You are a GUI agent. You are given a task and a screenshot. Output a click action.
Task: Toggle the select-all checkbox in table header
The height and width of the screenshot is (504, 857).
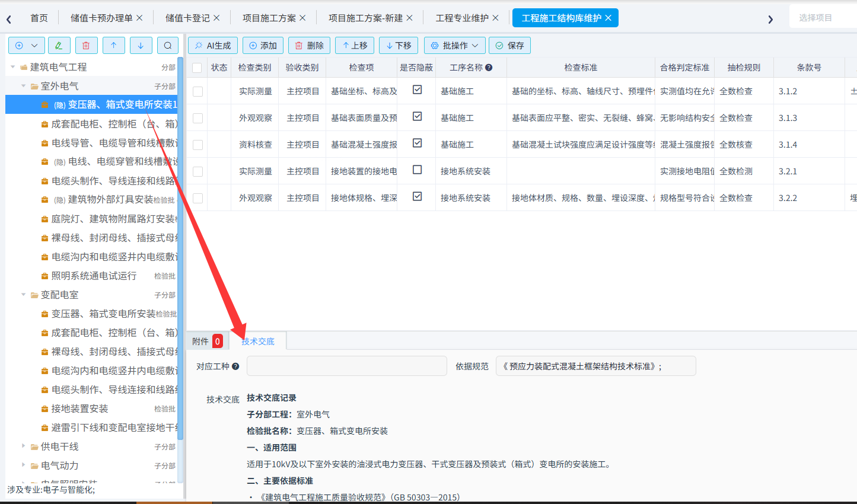(197, 68)
